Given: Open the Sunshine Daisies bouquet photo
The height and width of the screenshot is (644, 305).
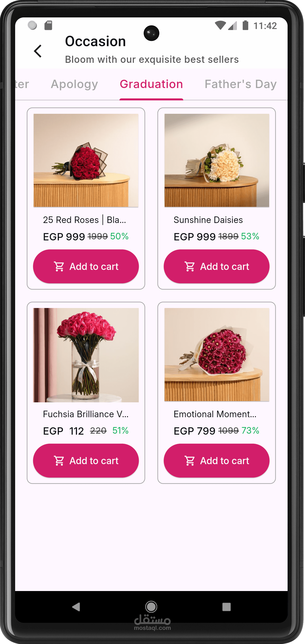Looking at the screenshot, I should 217,160.
